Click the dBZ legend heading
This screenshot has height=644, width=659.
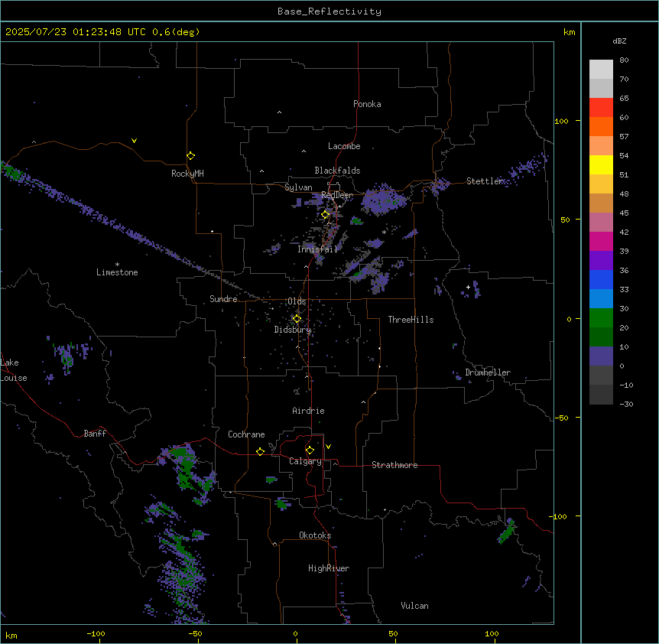(x=619, y=41)
